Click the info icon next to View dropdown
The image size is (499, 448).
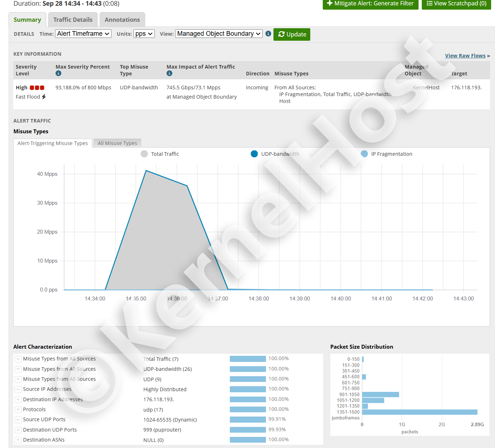coord(268,34)
